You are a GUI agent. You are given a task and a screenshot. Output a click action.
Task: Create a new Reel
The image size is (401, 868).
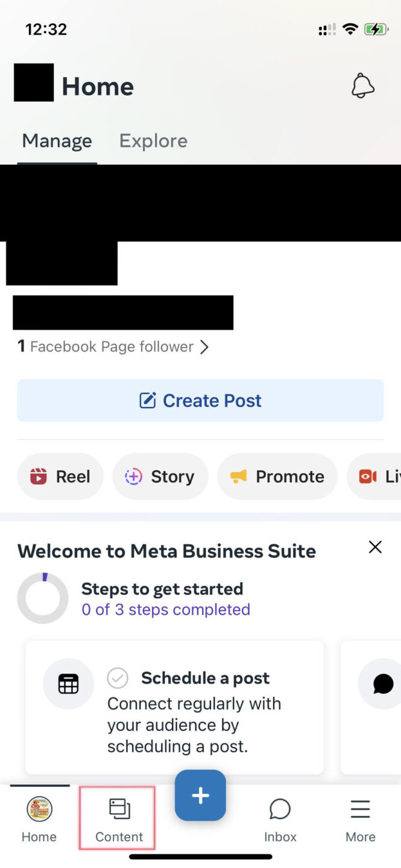(60, 476)
